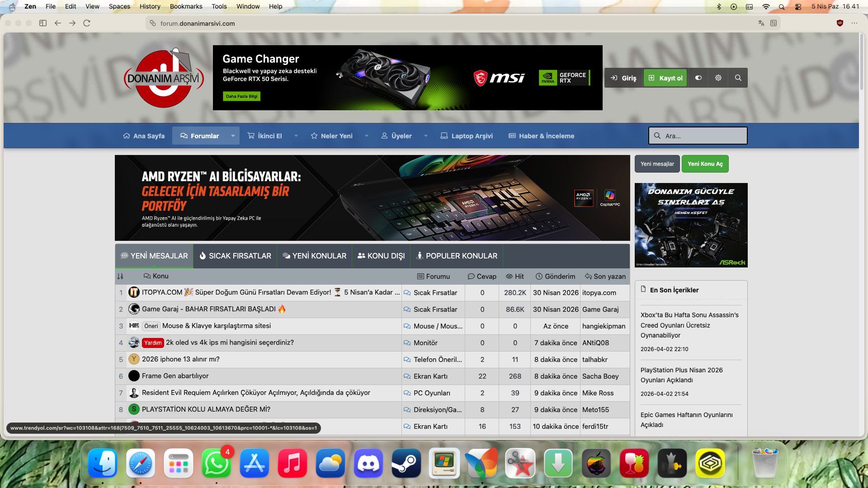The height and width of the screenshot is (488, 868).
Task: Click the ASRock sidebar ad thumbnail
Action: click(691, 225)
